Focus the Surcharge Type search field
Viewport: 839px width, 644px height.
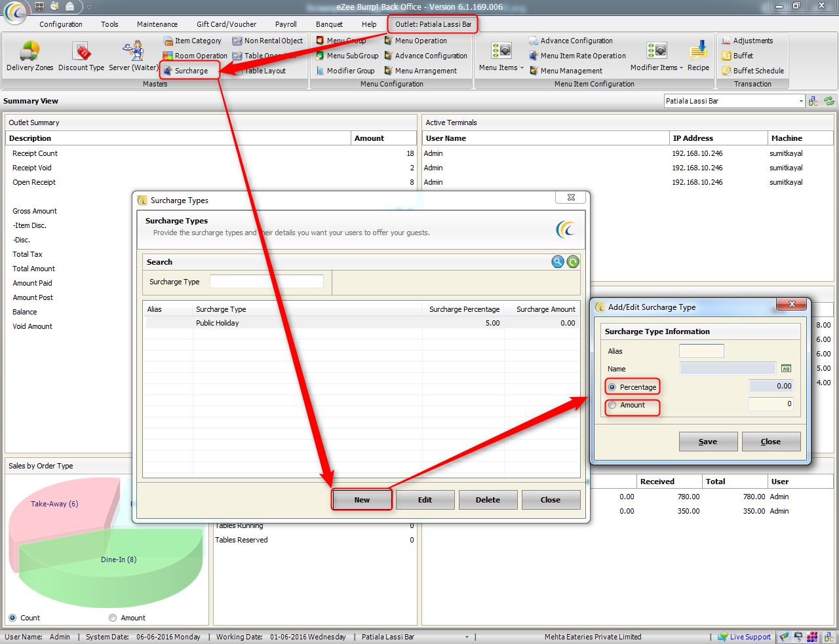click(x=267, y=282)
